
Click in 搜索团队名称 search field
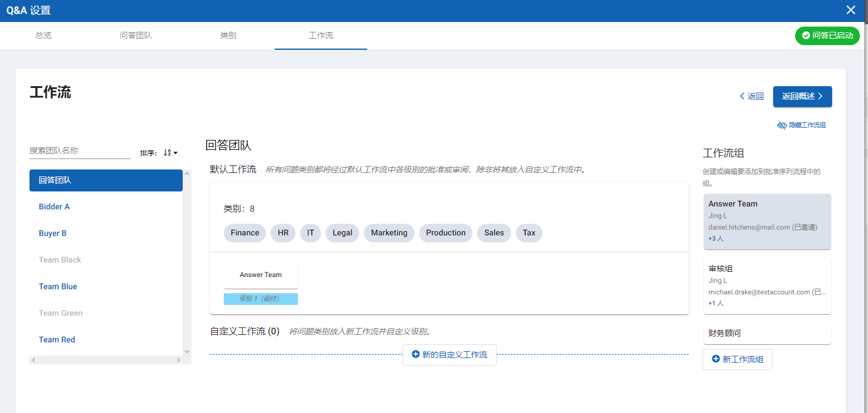tap(80, 150)
